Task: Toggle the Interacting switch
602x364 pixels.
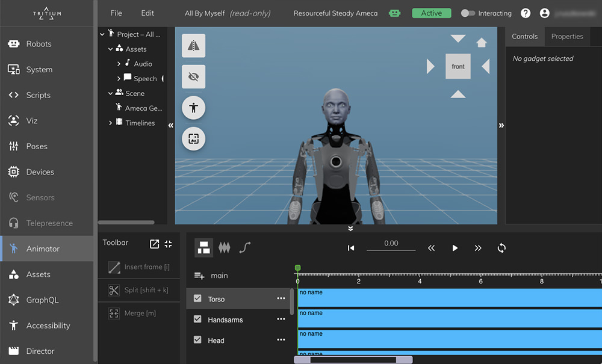Action: click(x=468, y=13)
